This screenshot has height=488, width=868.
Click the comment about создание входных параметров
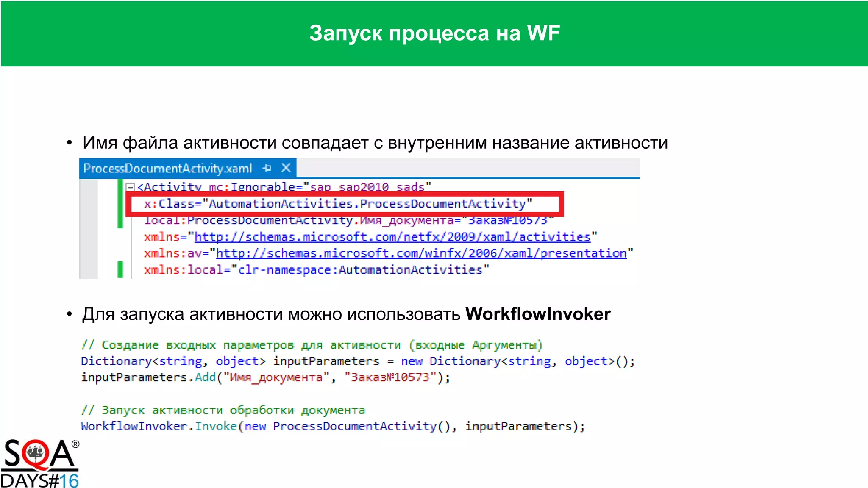point(312,345)
